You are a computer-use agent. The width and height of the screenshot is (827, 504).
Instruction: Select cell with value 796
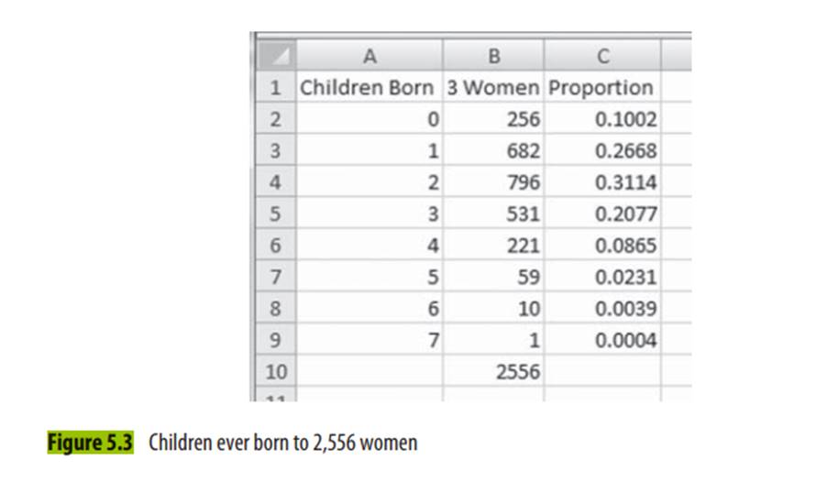(x=493, y=183)
